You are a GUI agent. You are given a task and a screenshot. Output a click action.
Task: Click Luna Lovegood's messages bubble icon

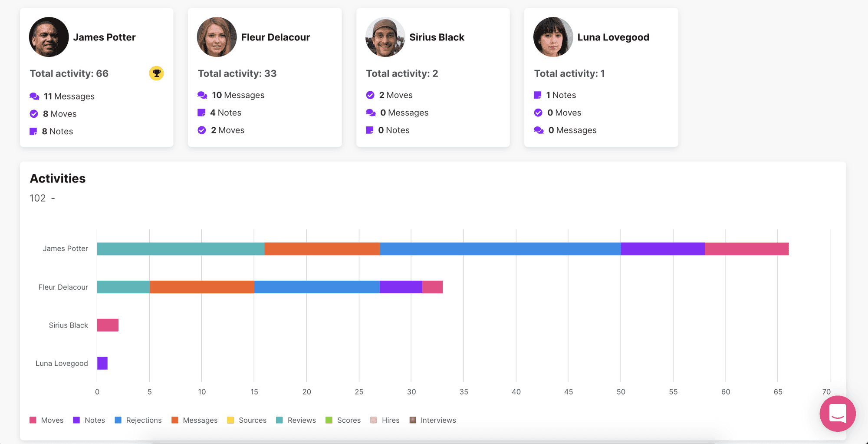point(539,130)
